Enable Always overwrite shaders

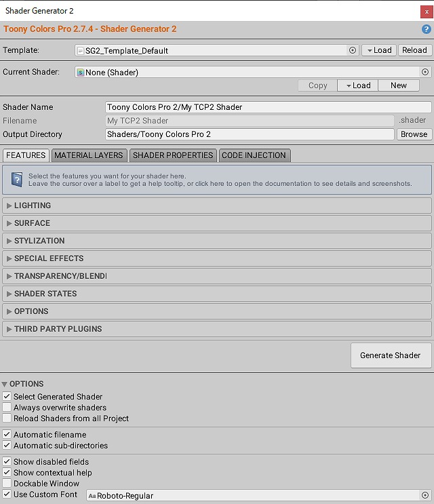(7, 407)
